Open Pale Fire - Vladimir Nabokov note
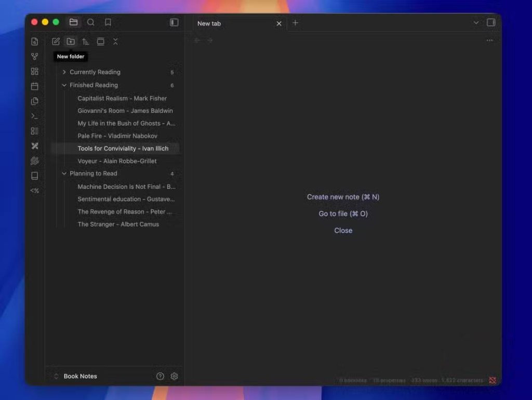The image size is (532, 400). click(x=117, y=136)
